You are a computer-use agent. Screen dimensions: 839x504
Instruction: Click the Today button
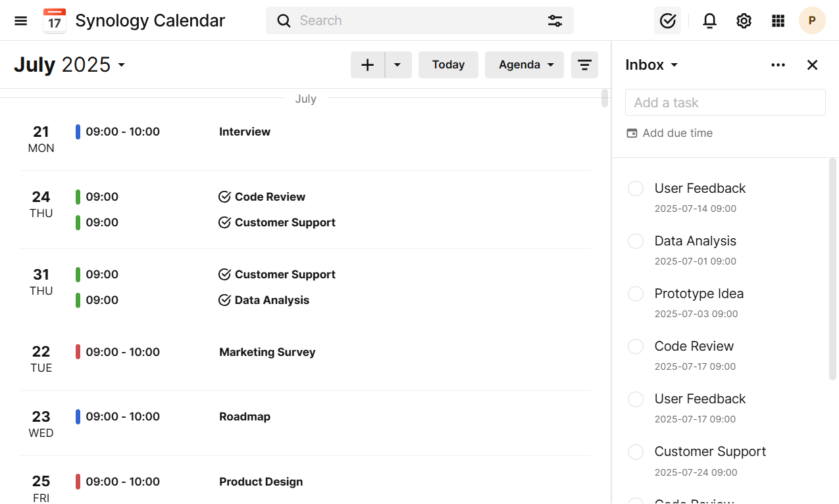[448, 64]
